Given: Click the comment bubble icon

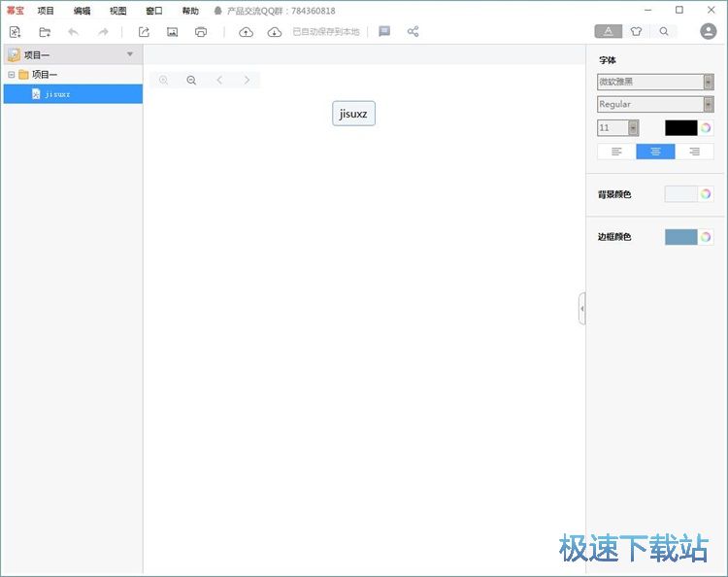Looking at the screenshot, I should (x=384, y=31).
